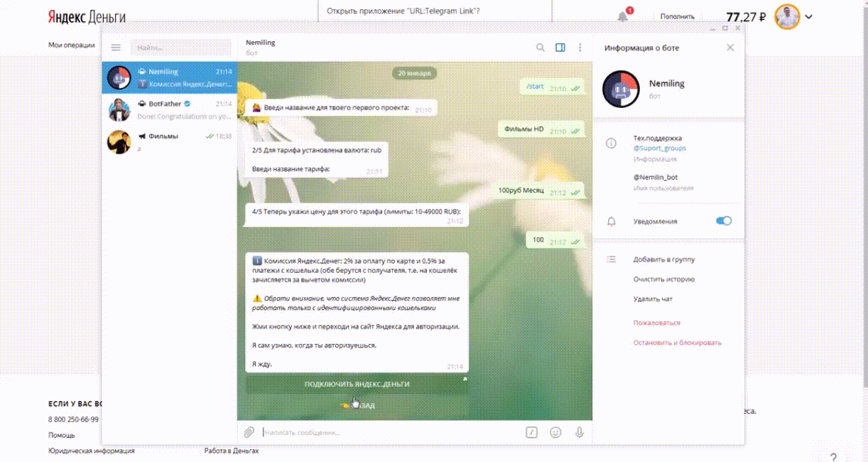Click Остановить и блокировать
The height and width of the screenshot is (462, 868).
pyautogui.click(x=678, y=343)
